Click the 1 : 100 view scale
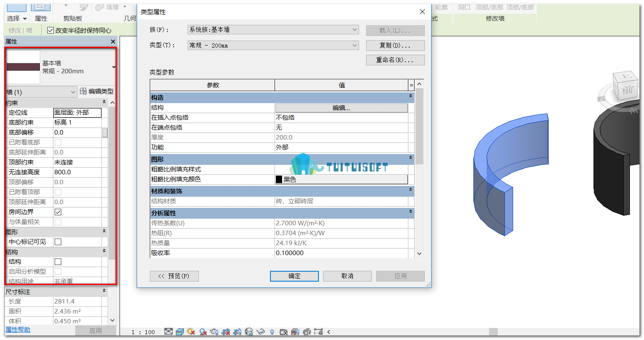This screenshot has width=644, height=340. [x=143, y=332]
